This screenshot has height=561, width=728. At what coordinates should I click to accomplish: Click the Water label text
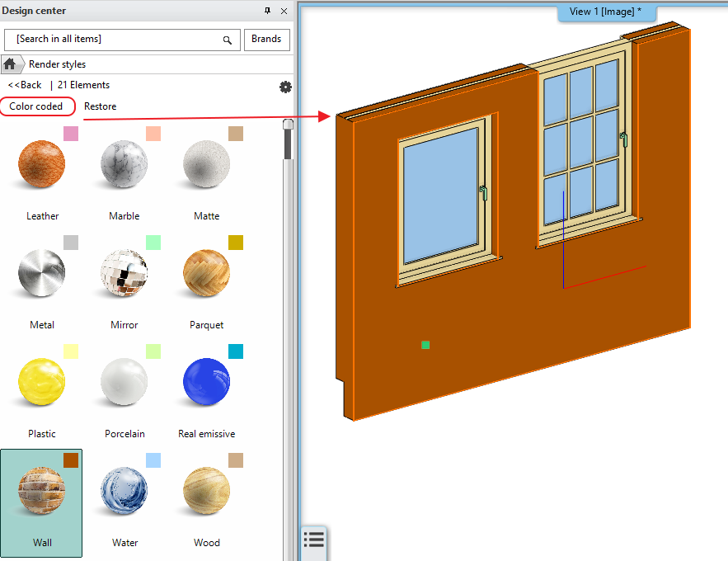point(124,543)
